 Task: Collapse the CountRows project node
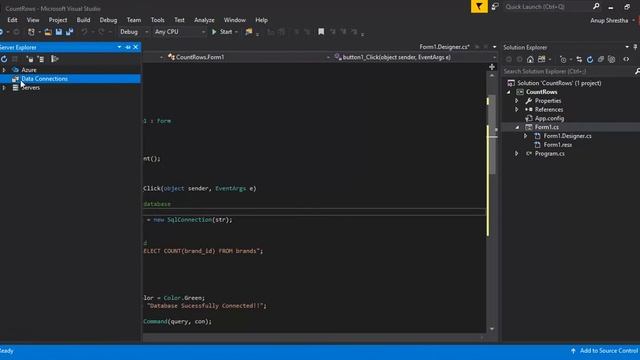point(509,92)
